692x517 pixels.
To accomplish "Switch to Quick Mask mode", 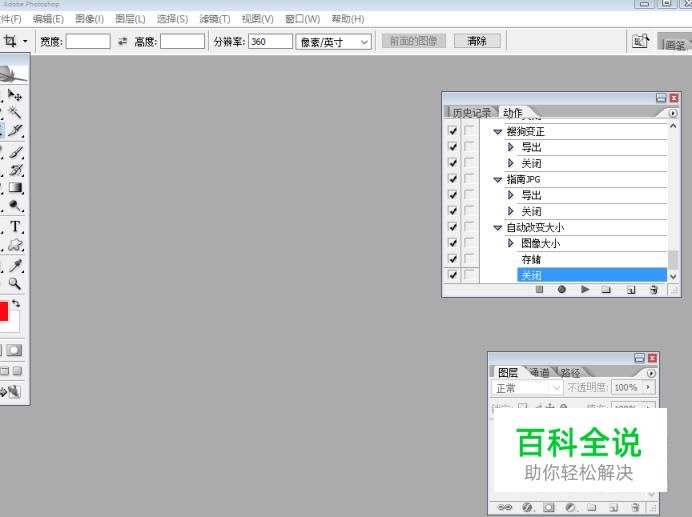I will (x=14, y=350).
